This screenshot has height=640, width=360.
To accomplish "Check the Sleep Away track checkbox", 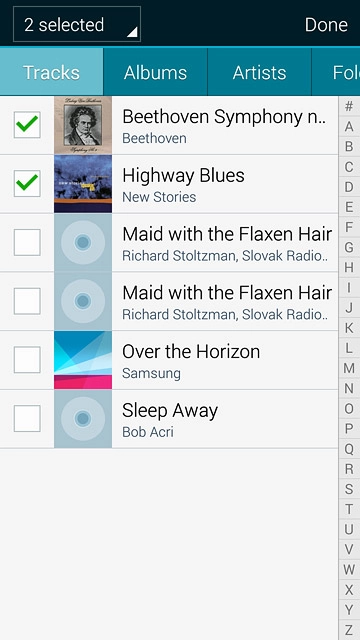I will point(27,418).
